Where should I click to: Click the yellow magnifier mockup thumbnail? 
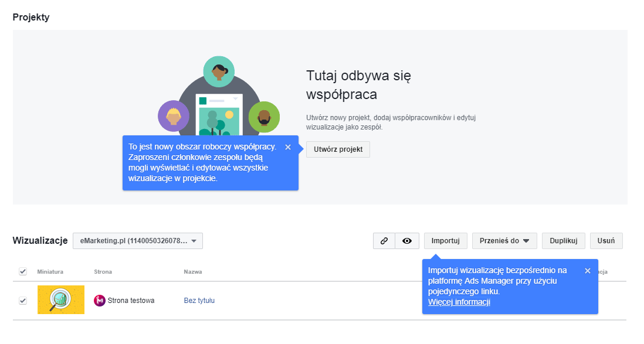point(61,300)
